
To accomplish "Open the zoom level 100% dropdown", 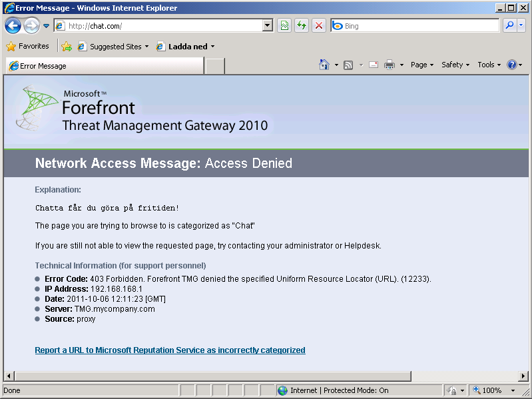I will coord(513,390).
